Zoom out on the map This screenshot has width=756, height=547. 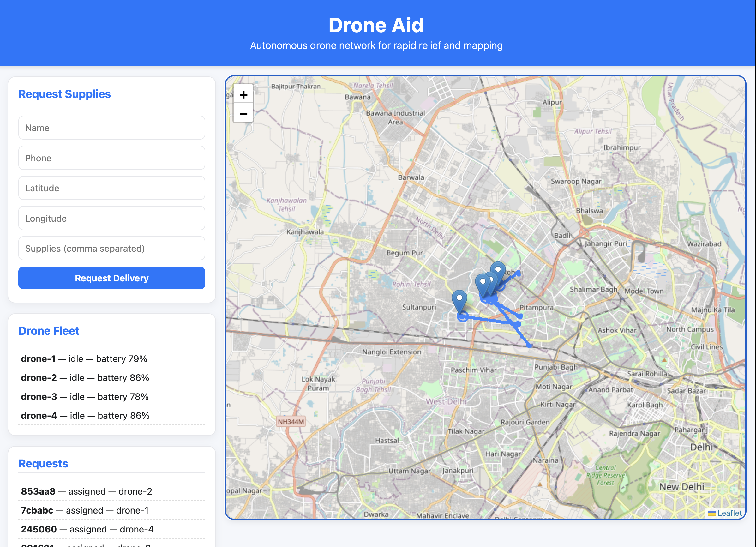click(x=243, y=114)
